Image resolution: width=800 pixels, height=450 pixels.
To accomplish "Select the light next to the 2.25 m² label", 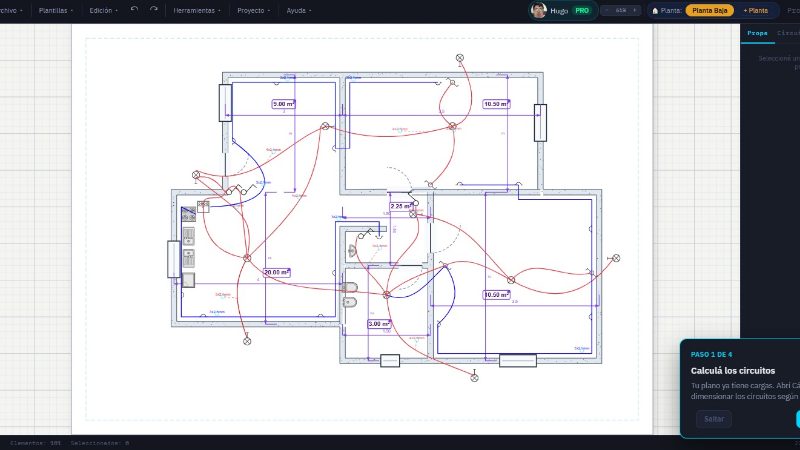I will coord(413,214).
